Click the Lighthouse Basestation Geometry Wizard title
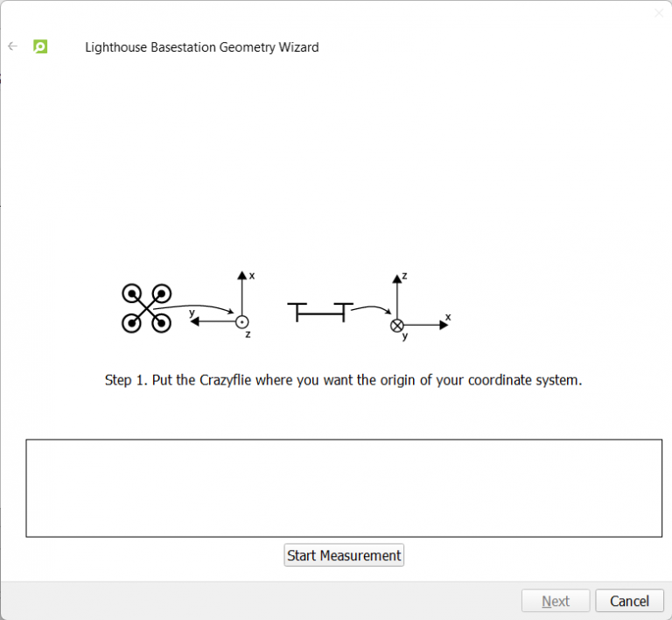 click(201, 47)
